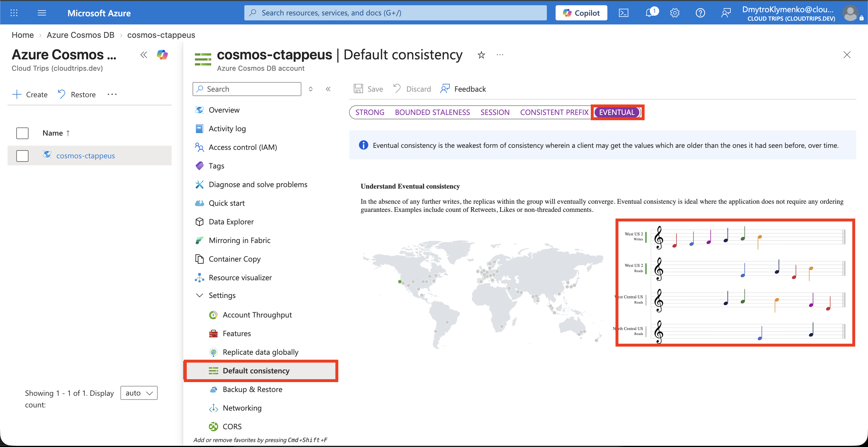Open Backup & Restore
The width and height of the screenshot is (868, 447).
252,389
